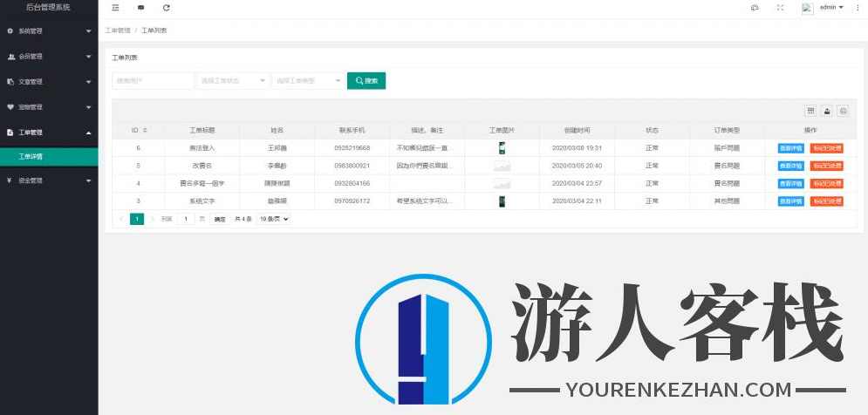Click orange mark-processed button for row ID 6

point(826,148)
